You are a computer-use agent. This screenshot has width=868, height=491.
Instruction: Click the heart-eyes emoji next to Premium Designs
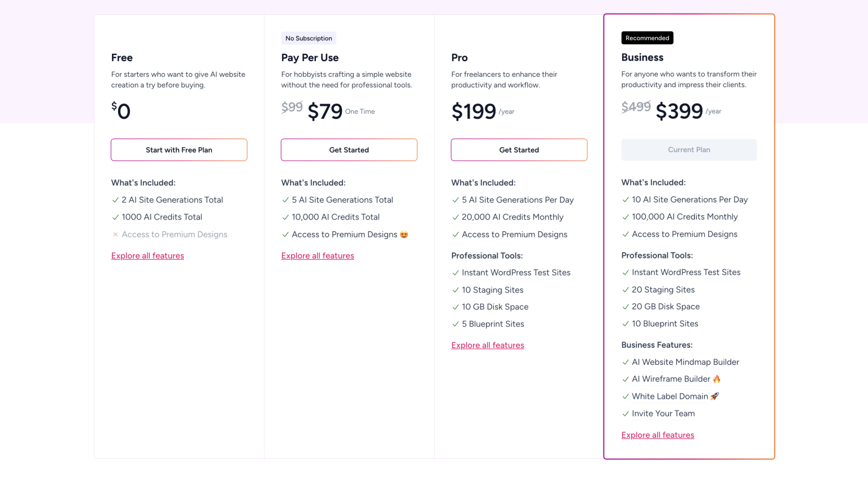click(405, 234)
